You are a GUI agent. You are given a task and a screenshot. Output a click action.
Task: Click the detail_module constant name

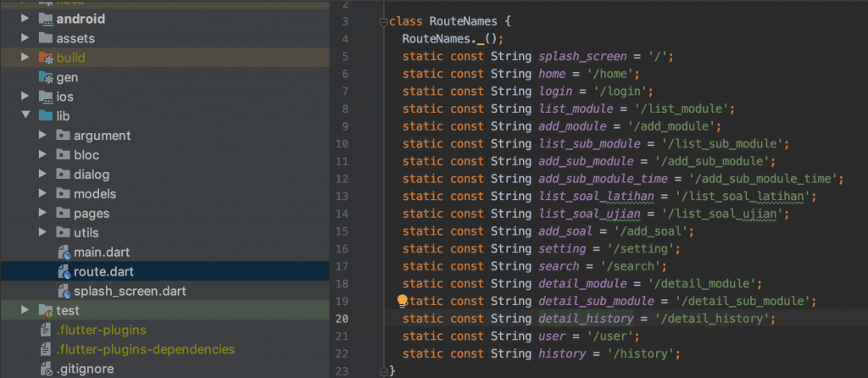[x=582, y=284]
